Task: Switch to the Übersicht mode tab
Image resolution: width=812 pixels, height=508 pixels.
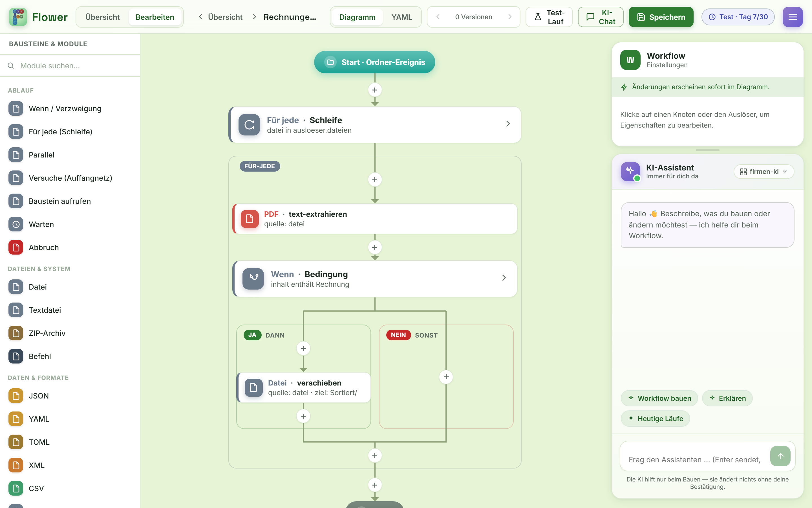Action: 102,17
